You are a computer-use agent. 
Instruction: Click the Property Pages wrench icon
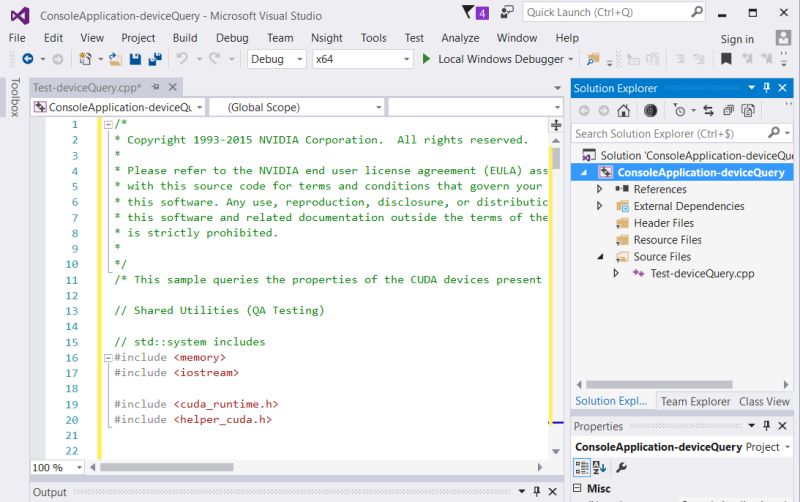pos(621,467)
